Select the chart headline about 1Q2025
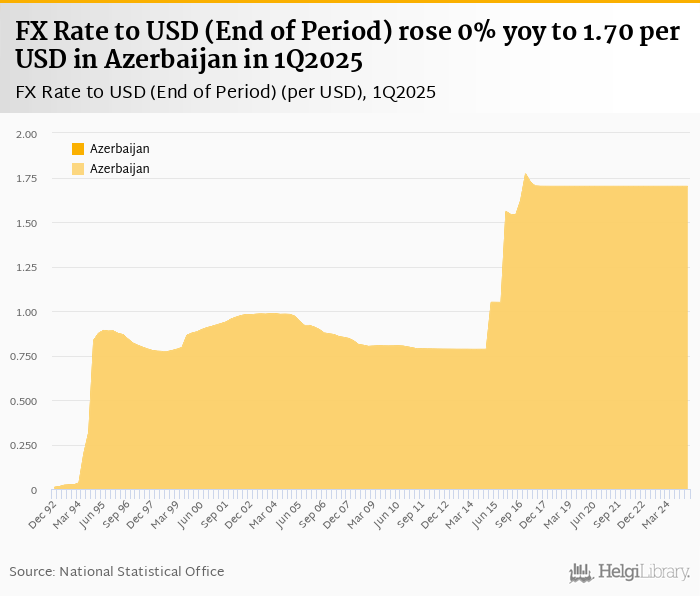 click(348, 47)
